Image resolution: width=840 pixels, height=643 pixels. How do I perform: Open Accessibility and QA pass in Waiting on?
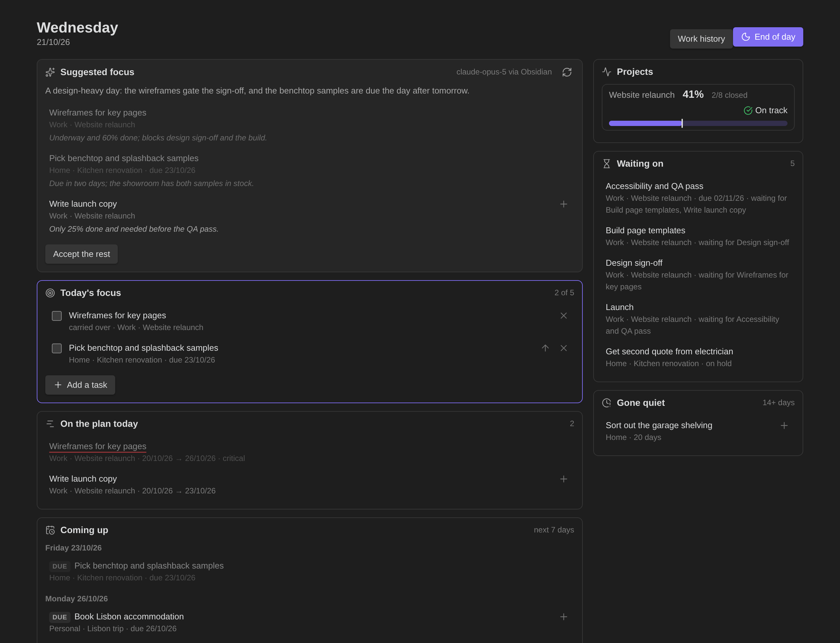[654, 186]
